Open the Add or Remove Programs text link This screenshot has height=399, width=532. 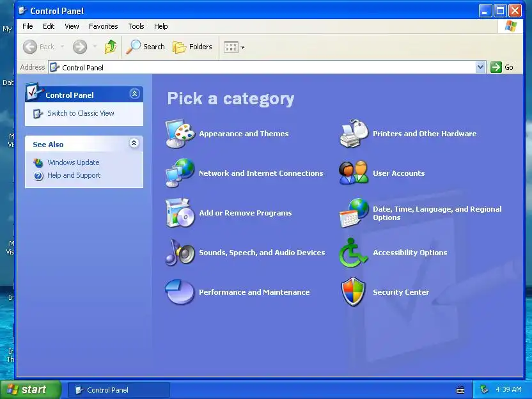coord(246,213)
